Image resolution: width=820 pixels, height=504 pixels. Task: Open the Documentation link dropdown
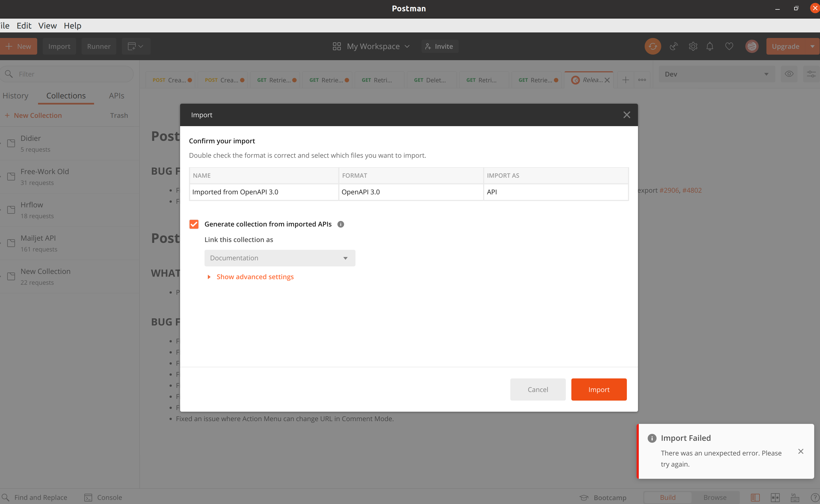[279, 258]
